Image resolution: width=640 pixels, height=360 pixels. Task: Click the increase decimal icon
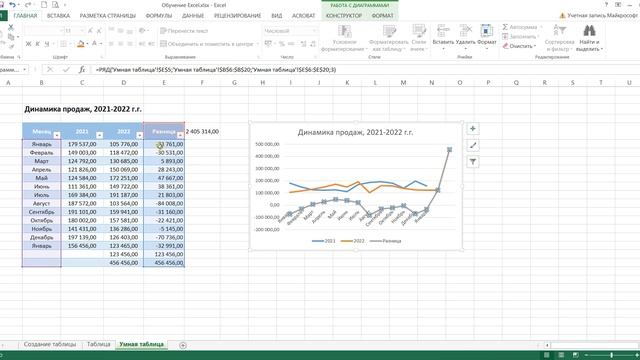coord(303,44)
